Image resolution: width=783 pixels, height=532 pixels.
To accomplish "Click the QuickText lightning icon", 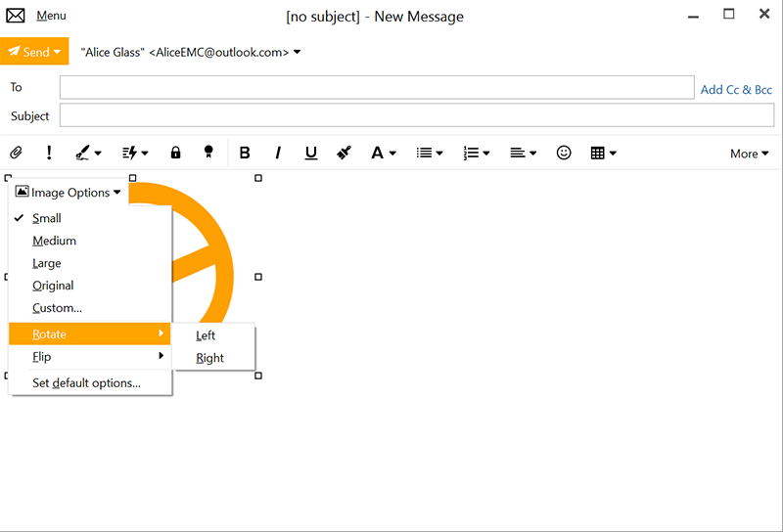I will pyautogui.click(x=130, y=153).
